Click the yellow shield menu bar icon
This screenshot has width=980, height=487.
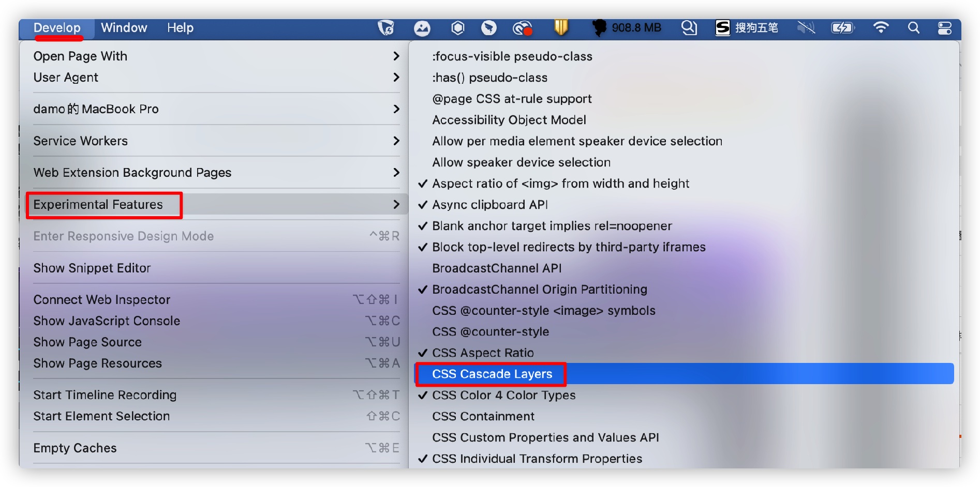tap(561, 27)
